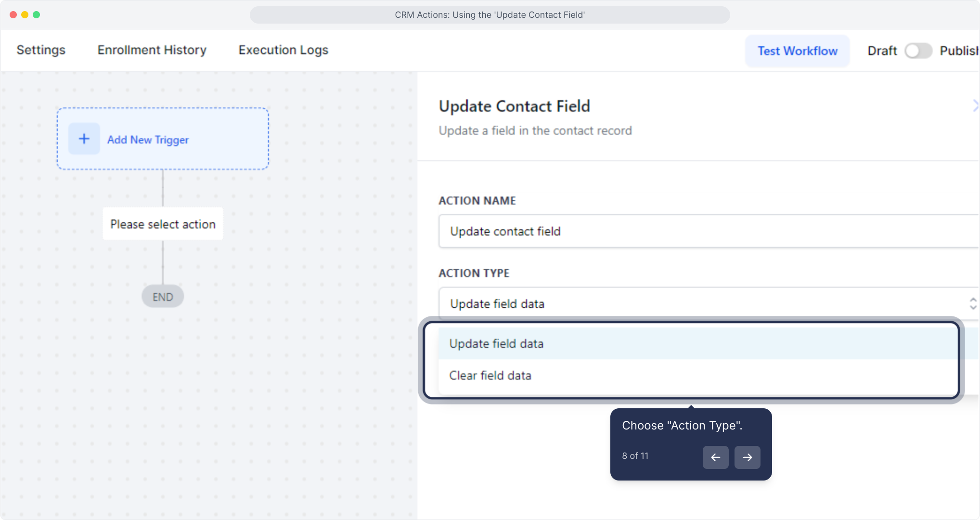Go to the next tour step arrow

(747, 457)
